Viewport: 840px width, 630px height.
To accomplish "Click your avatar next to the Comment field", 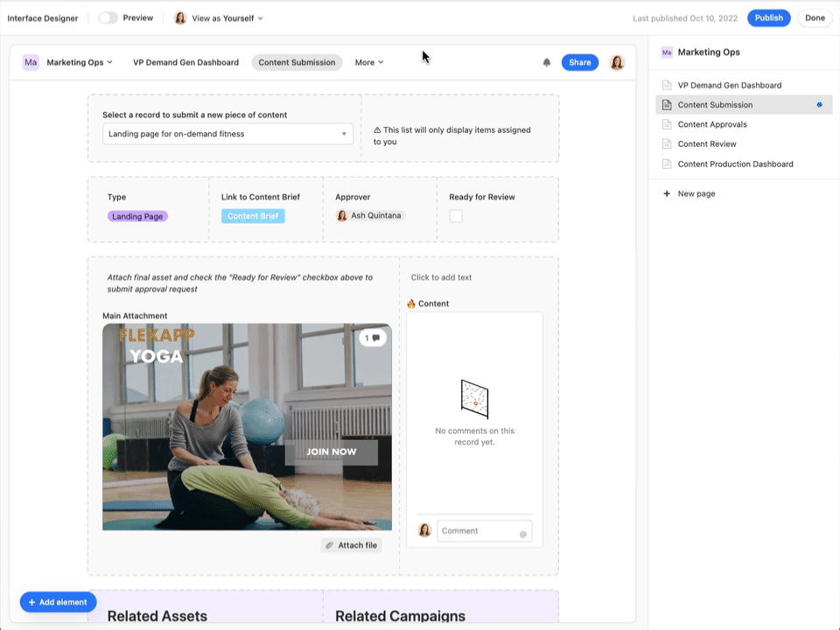I will (423, 530).
